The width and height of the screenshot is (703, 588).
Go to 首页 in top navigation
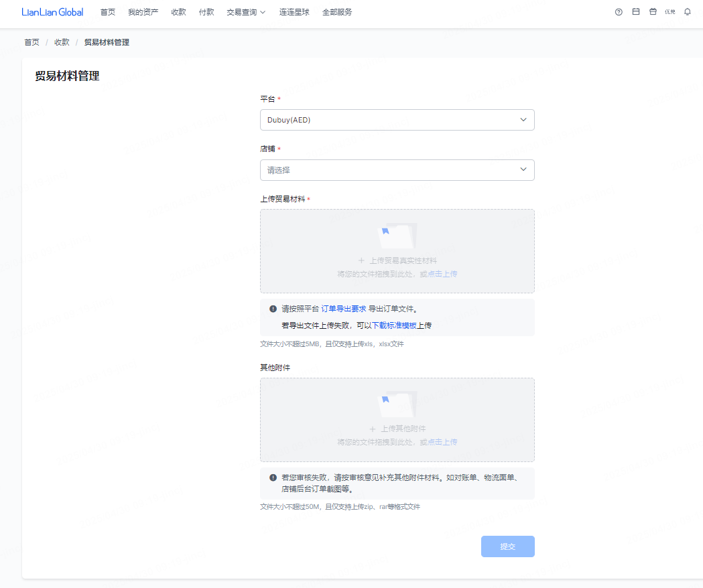[x=108, y=12]
